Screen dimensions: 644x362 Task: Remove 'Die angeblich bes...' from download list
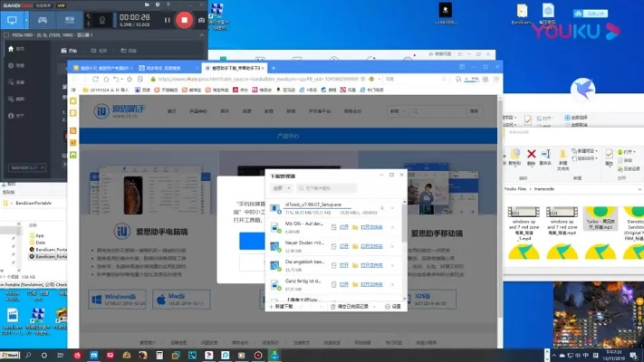[392, 265]
